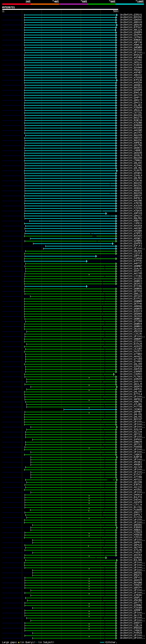Click the red 20% identity legend bar

[16, 4]
